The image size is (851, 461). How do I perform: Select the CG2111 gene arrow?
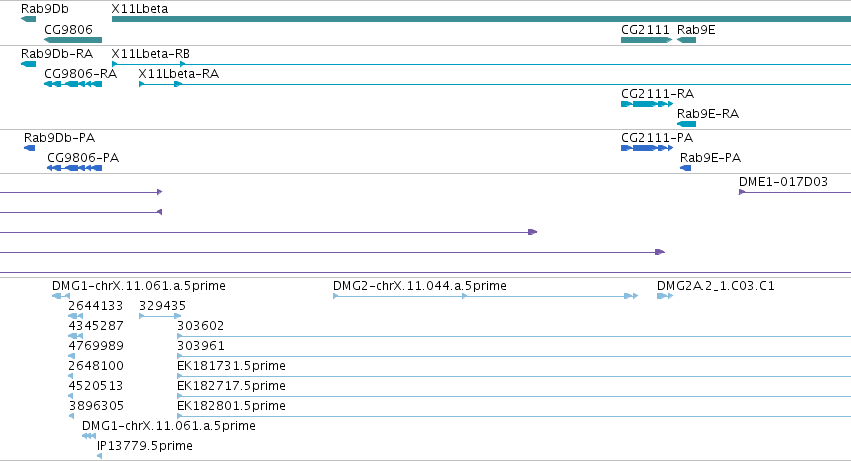click(646, 40)
